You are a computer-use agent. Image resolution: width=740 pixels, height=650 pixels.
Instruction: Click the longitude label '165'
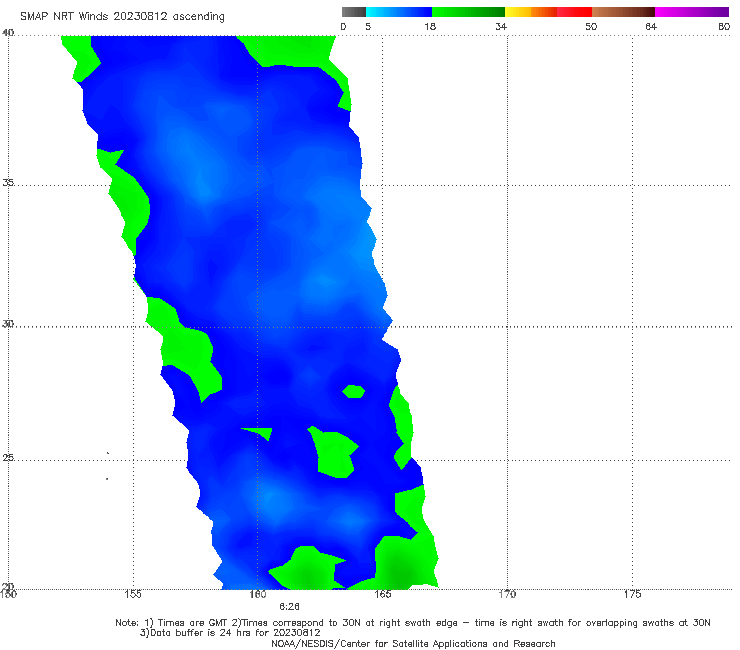click(x=383, y=594)
